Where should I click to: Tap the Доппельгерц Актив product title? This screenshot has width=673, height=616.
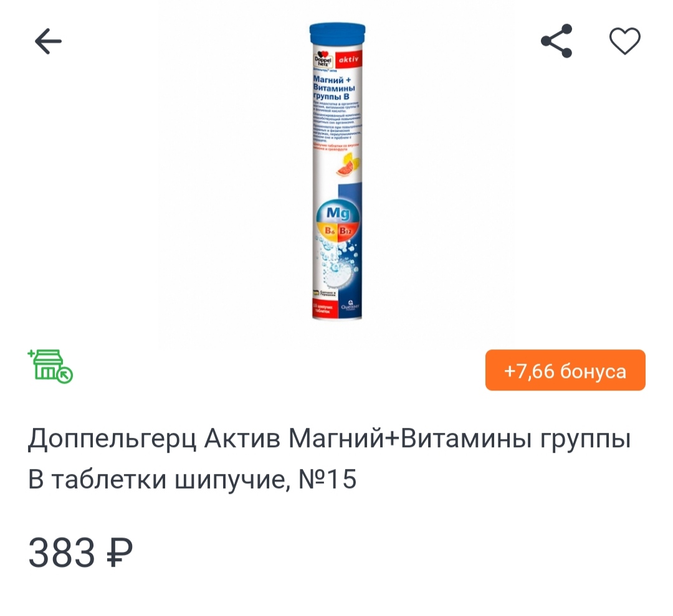(329, 458)
